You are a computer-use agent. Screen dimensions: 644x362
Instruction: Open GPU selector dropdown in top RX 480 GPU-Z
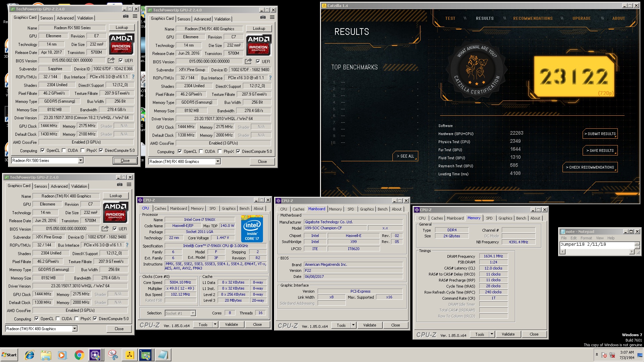(x=218, y=162)
